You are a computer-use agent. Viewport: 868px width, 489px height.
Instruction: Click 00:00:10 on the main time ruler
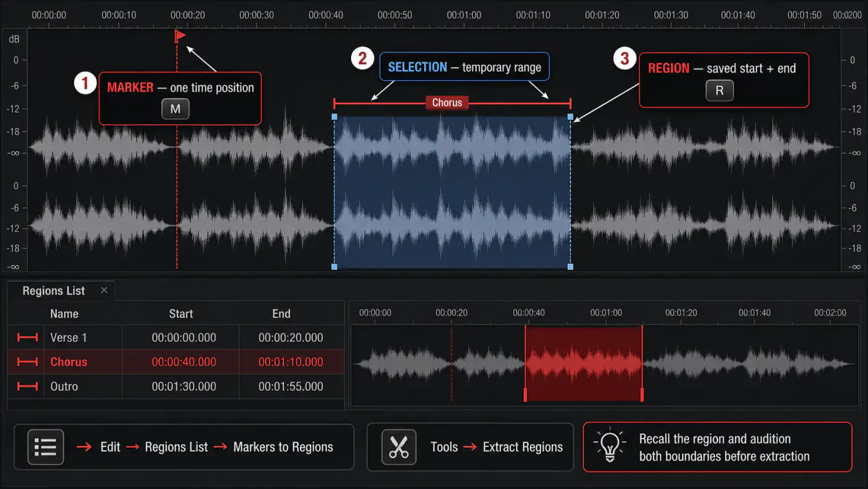(x=119, y=15)
